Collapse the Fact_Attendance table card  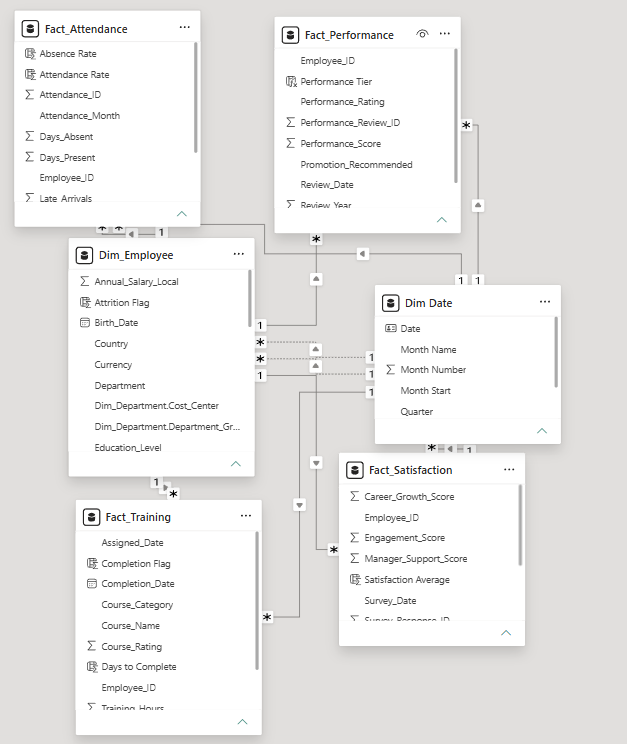tap(182, 214)
